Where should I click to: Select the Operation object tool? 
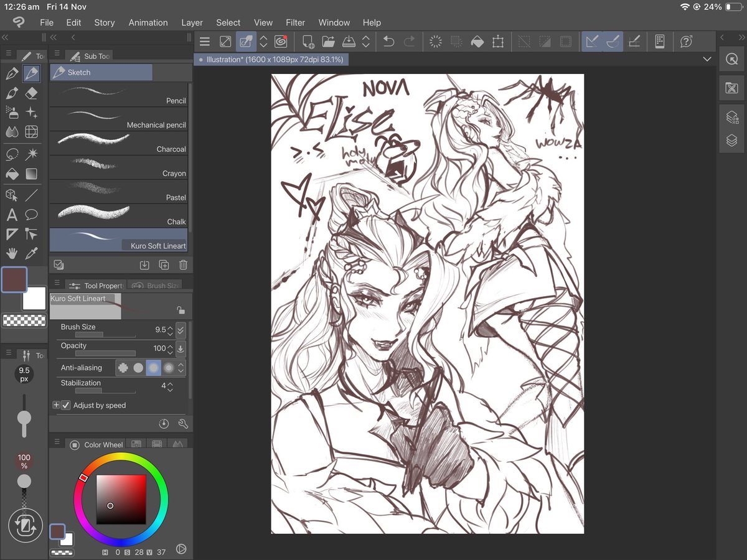[12, 195]
